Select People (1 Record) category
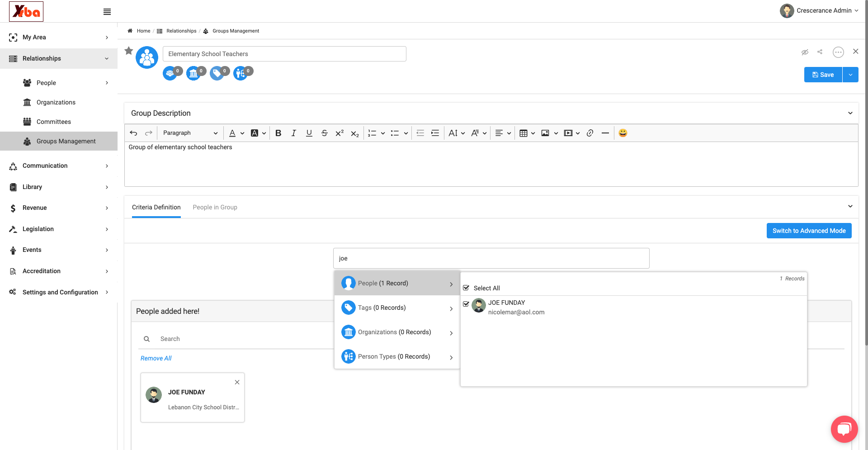 coord(397,283)
